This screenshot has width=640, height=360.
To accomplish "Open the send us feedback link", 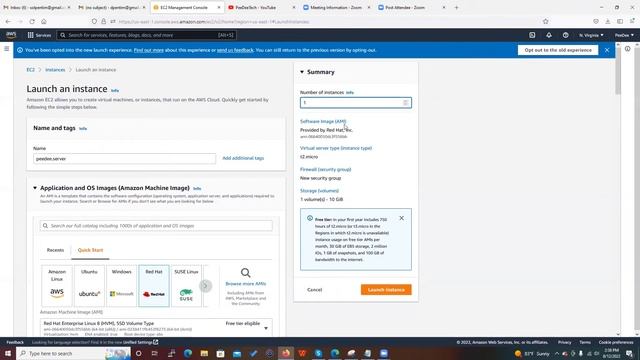I will pyautogui.click(x=235, y=50).
